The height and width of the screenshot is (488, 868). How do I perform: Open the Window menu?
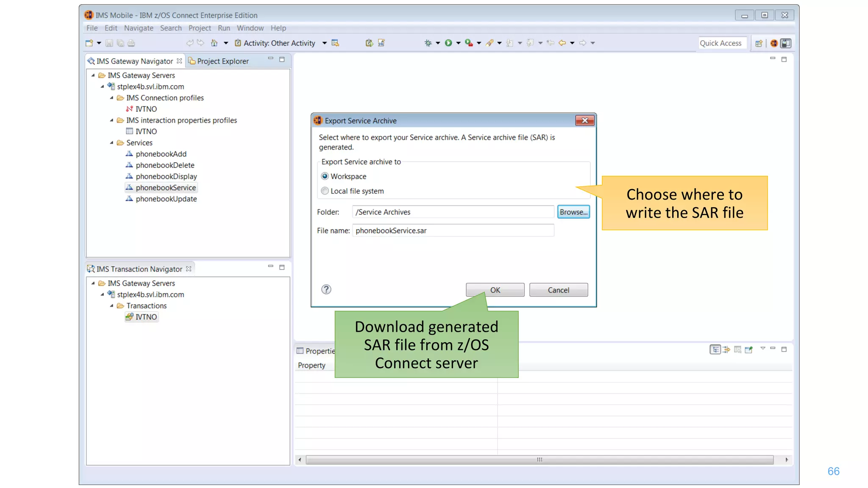tap(250, 28)
